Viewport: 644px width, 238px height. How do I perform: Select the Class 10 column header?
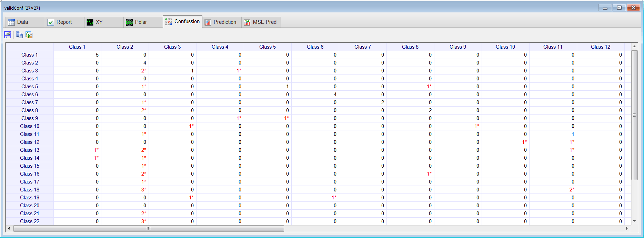pos(505,47)
